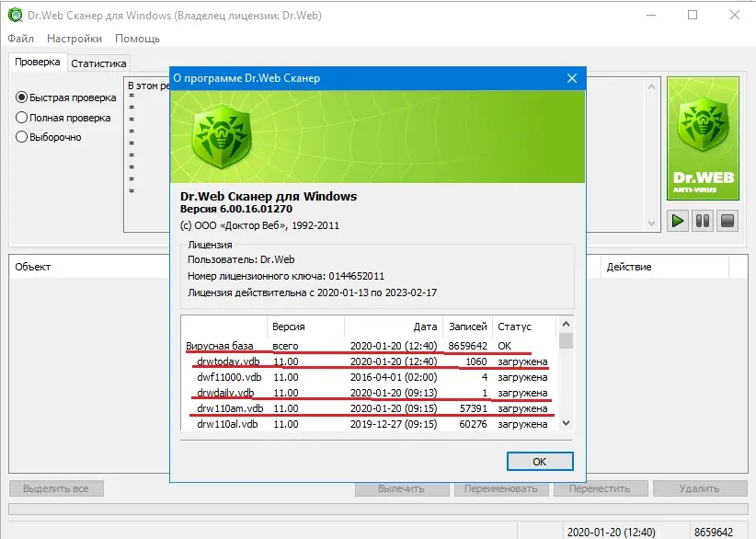756x539 pixels.
Task: Click the Выделить все button
Action: 56,488
